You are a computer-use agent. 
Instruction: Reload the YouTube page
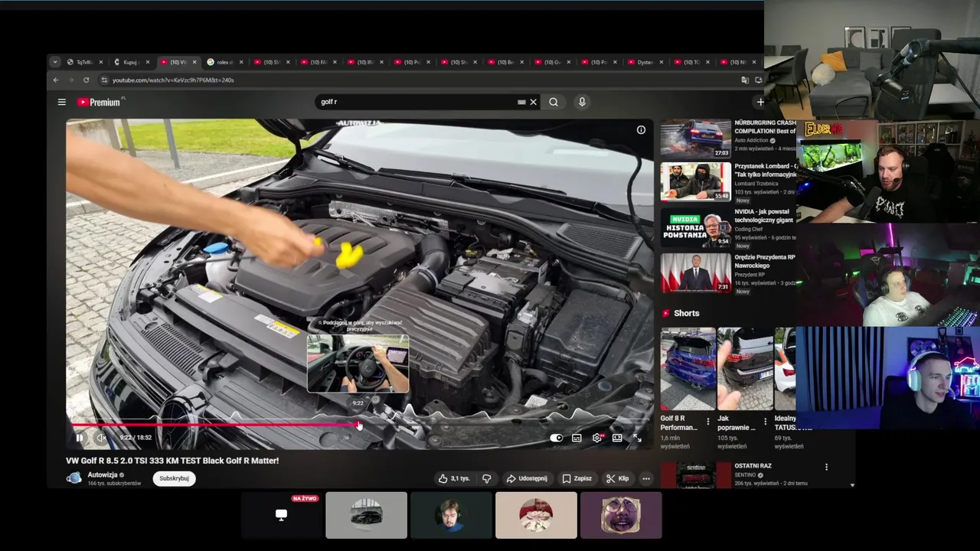click(86, 80)
